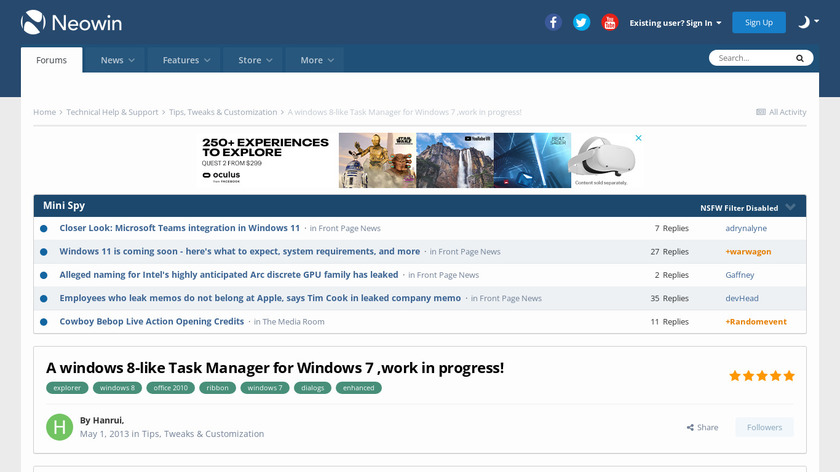The image size is (840, 472).
Task: Click the explorer tag
Action: tap(67, 388)
